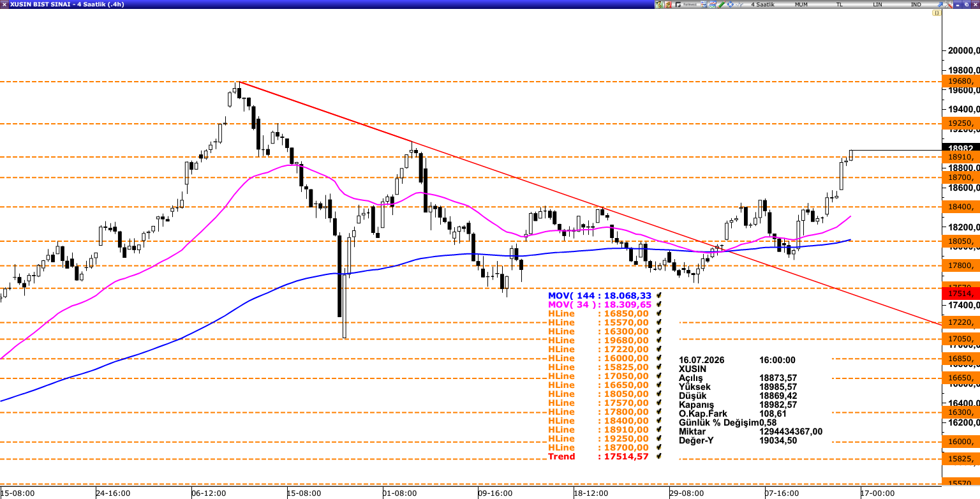Click the red Trend legend label
Viewport: 980px width, 499px height.
pos(561,456)
